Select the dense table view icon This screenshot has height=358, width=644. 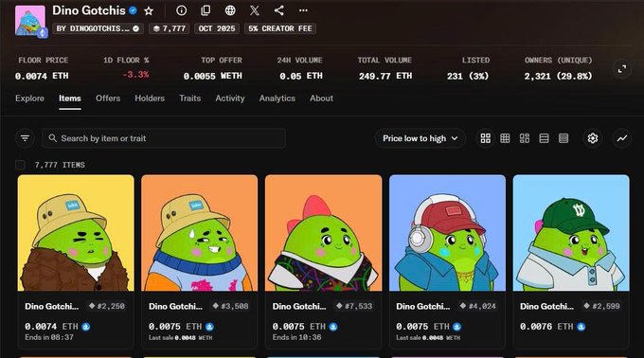click(x=563, y=138)
